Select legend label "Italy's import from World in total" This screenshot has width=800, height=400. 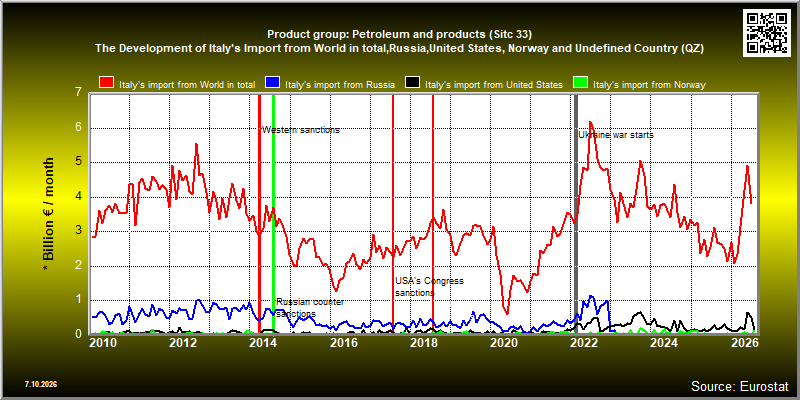(187, 85)
